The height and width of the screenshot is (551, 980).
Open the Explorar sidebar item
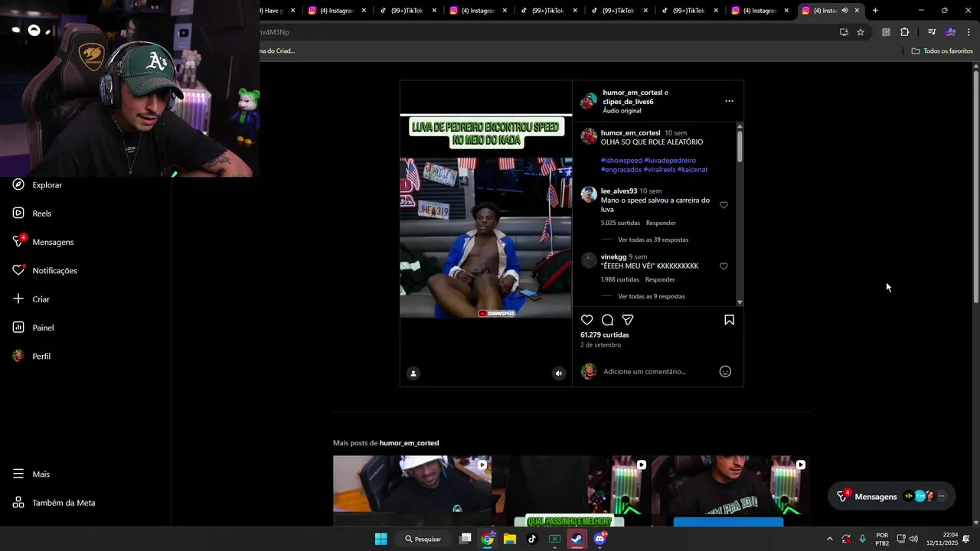point(38,184)
